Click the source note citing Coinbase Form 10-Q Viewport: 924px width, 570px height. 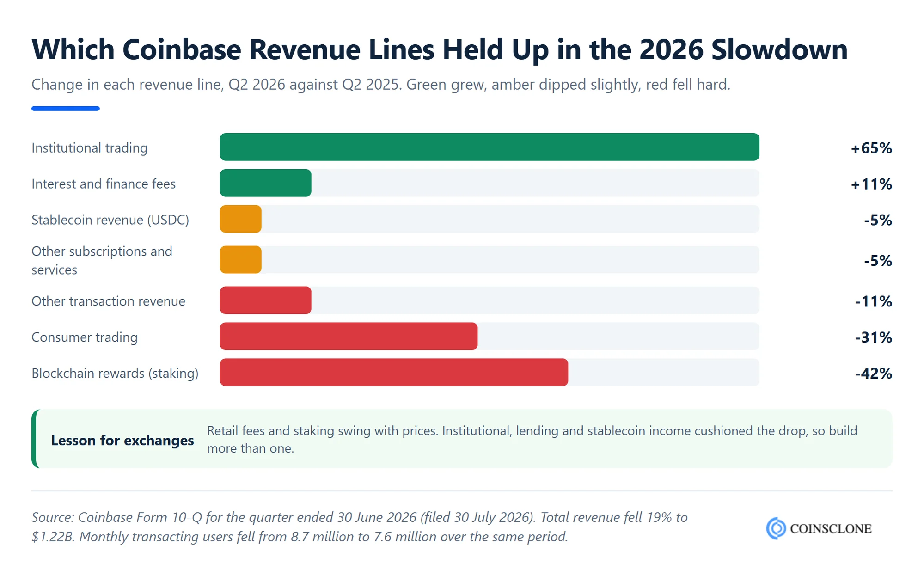[360, 527]
